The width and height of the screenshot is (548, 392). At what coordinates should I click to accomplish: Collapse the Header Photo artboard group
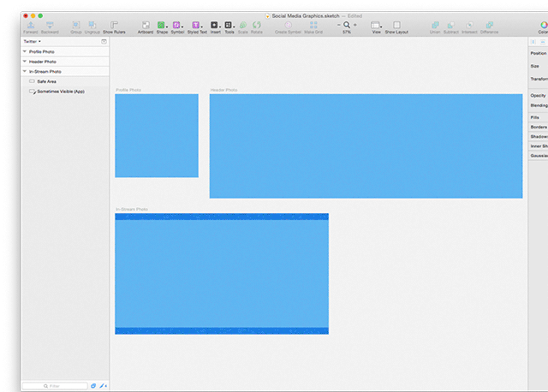click(x=25, y=62)
